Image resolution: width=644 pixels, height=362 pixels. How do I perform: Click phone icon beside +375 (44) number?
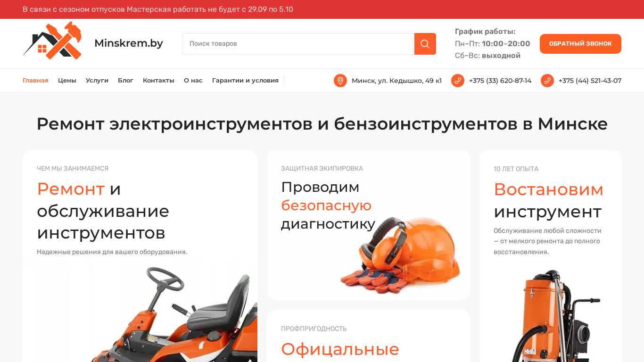[547, 81]
